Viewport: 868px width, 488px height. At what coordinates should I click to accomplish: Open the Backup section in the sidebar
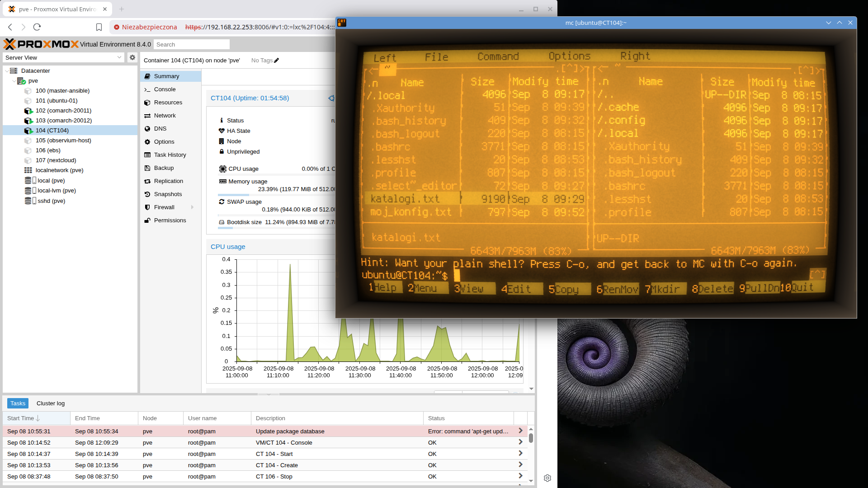(x=164, y=168)
